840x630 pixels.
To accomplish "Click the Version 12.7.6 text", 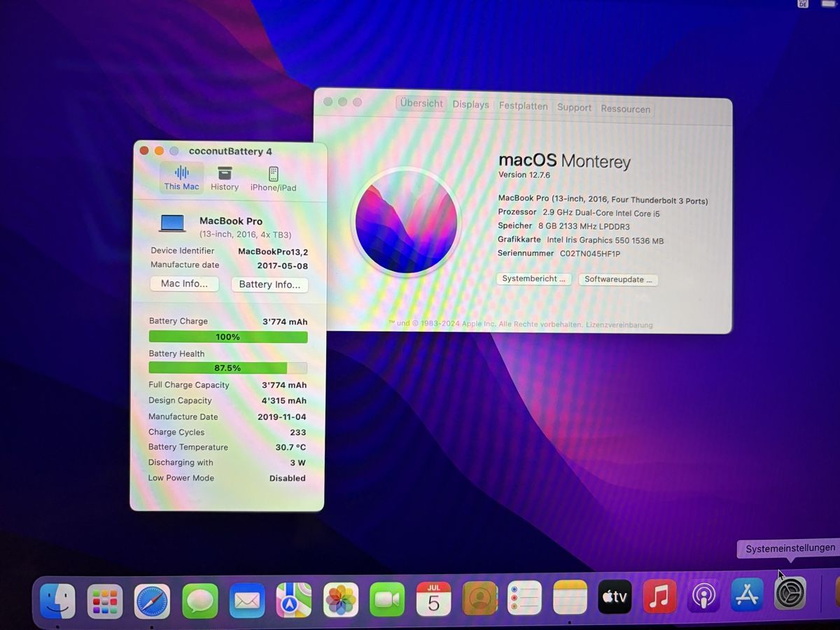I will 524,175.
